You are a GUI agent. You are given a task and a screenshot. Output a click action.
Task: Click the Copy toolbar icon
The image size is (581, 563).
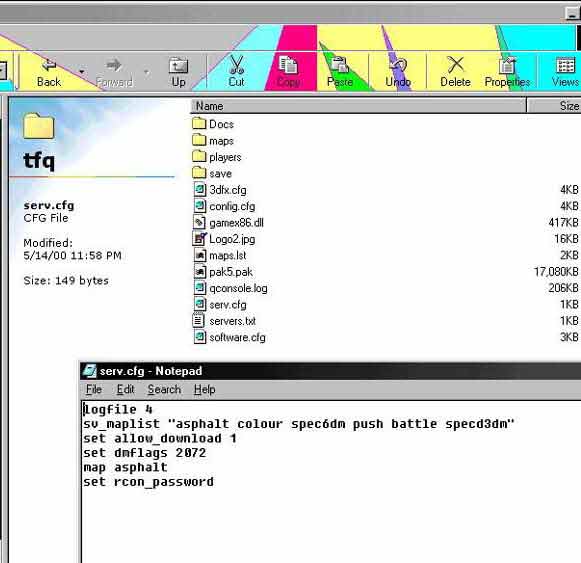(288, 65)
